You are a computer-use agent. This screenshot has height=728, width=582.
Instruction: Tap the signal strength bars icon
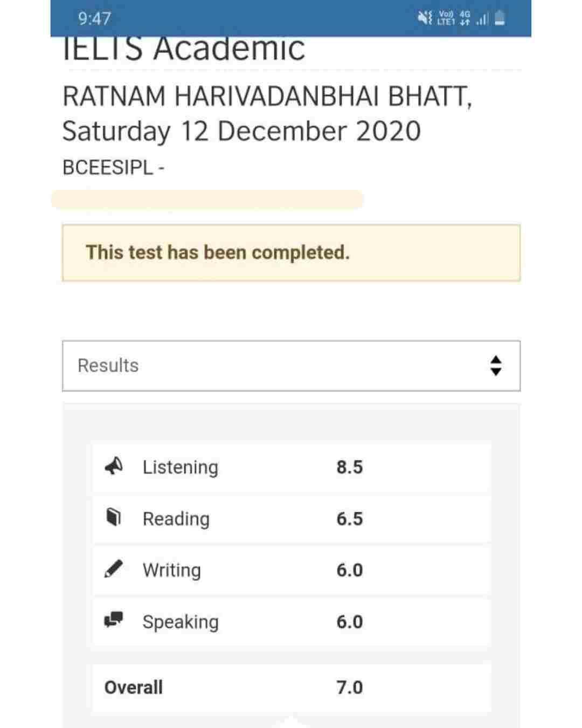pos(482,19)
